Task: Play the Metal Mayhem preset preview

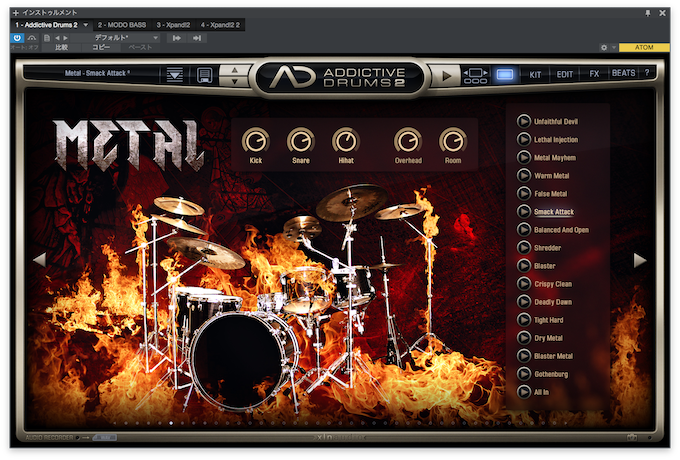Action: tap(524, 157)
